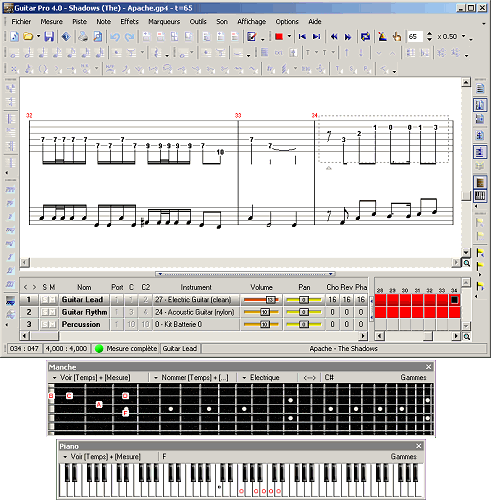Click instrument '27 - Electric Guitar (clean)'

click(x=193, y=300)
